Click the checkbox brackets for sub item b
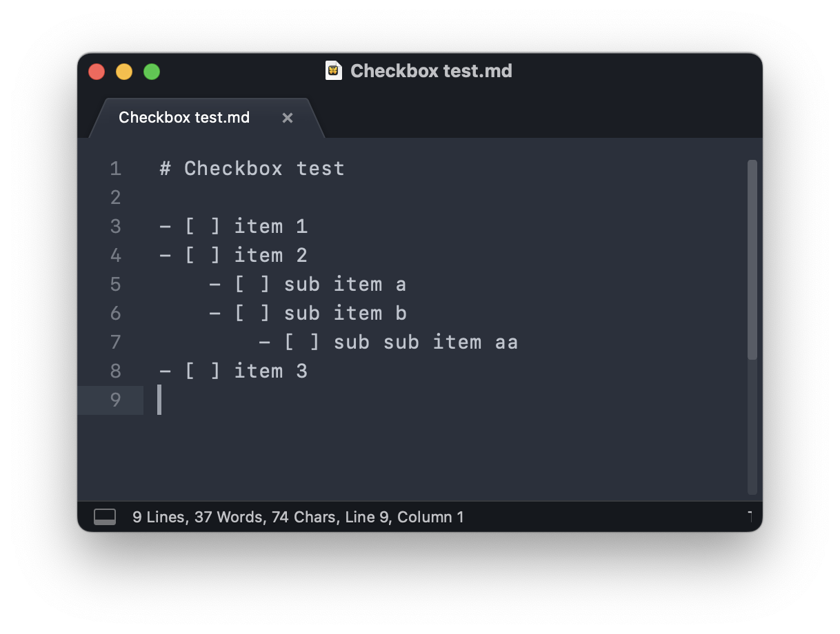This screenshot has width=840, height=634. coord(252,314)
